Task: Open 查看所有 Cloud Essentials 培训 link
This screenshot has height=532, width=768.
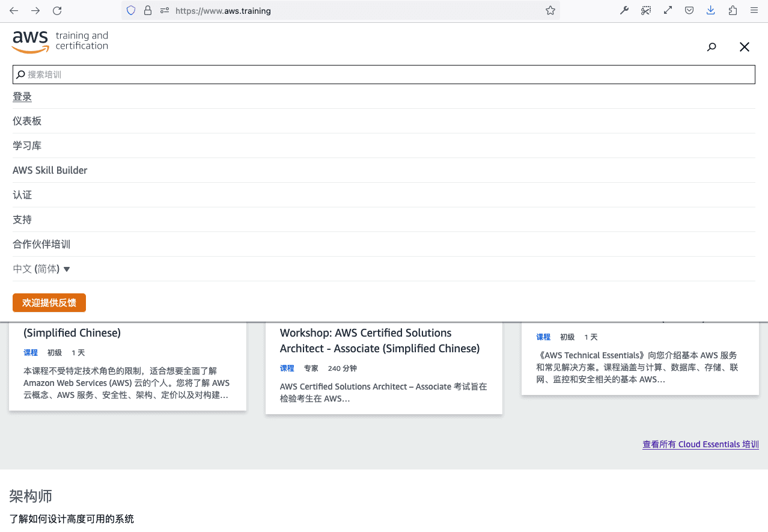Action: pyautogui.click(x=700, y=444)
